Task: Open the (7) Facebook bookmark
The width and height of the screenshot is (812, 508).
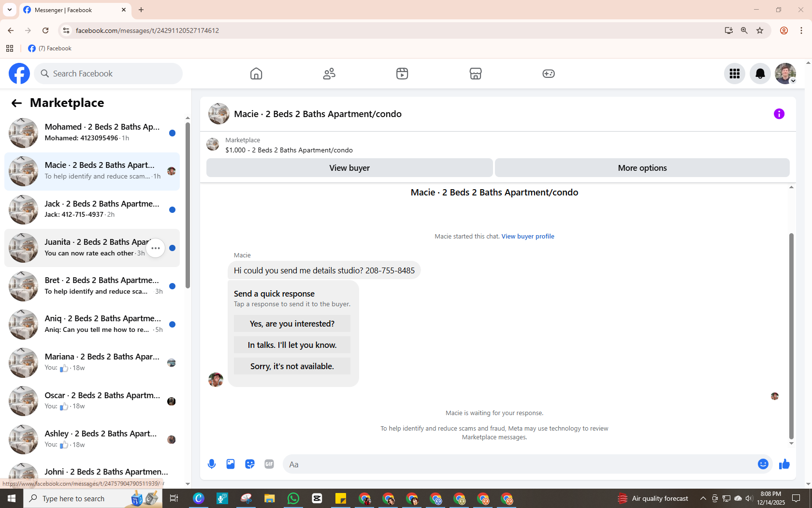Action: click(x=50, y=48)
